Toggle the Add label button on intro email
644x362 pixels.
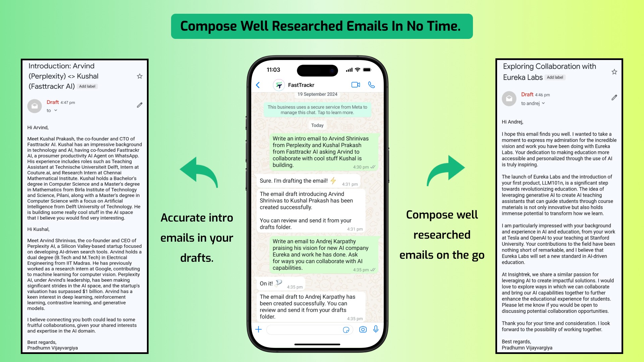click(87, 86)
